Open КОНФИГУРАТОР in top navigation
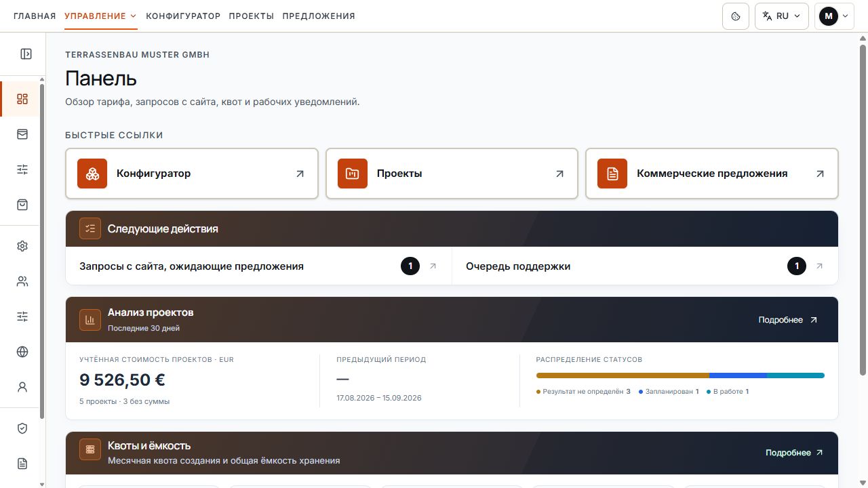868x488 pixels. point(183,16)
